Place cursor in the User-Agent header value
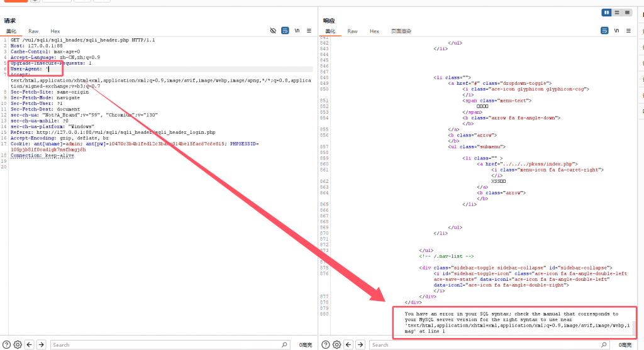644x350 pixels. click(48, 69)
